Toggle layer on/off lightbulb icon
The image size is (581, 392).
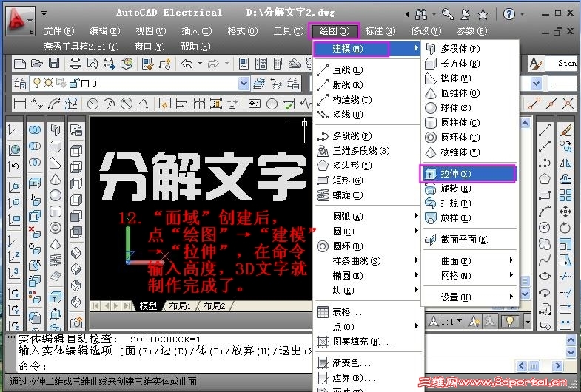click(x=37, y=83)
